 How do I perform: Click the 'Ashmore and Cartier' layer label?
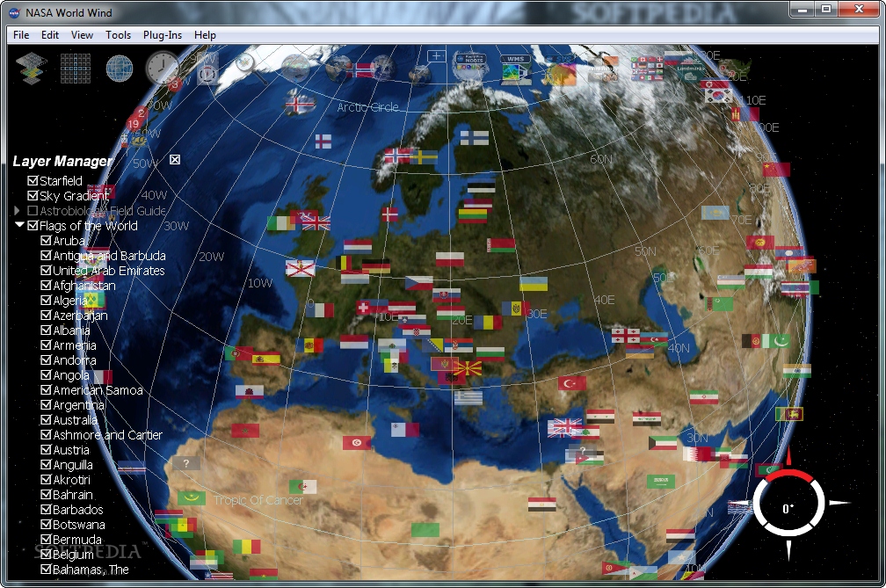(x=107, y=435)
